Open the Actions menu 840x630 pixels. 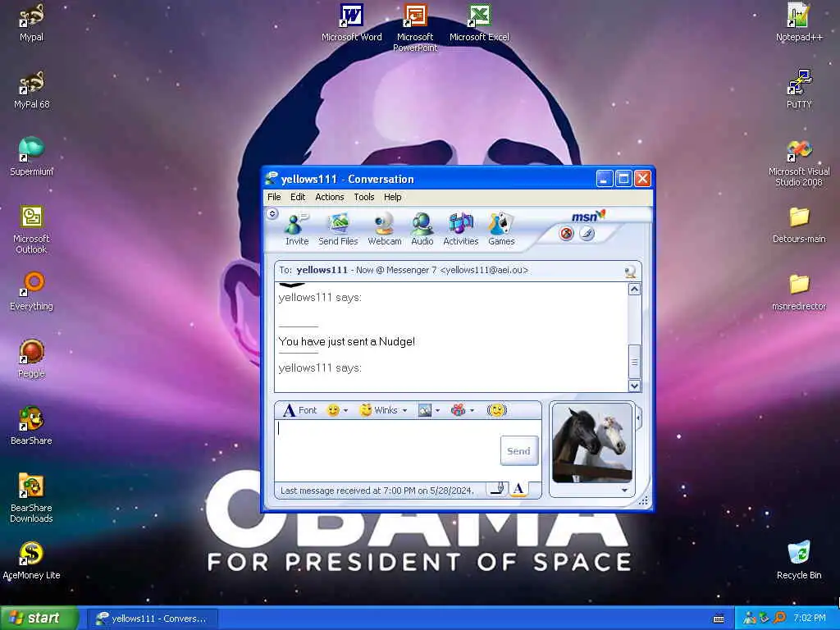pyautogui.click(x=330, y=197)
